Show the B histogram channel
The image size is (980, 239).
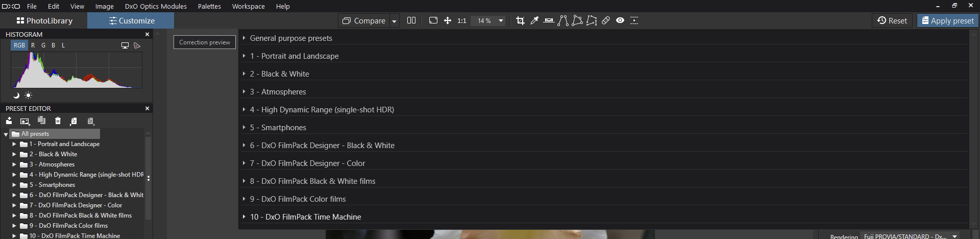tap(53, 45)
